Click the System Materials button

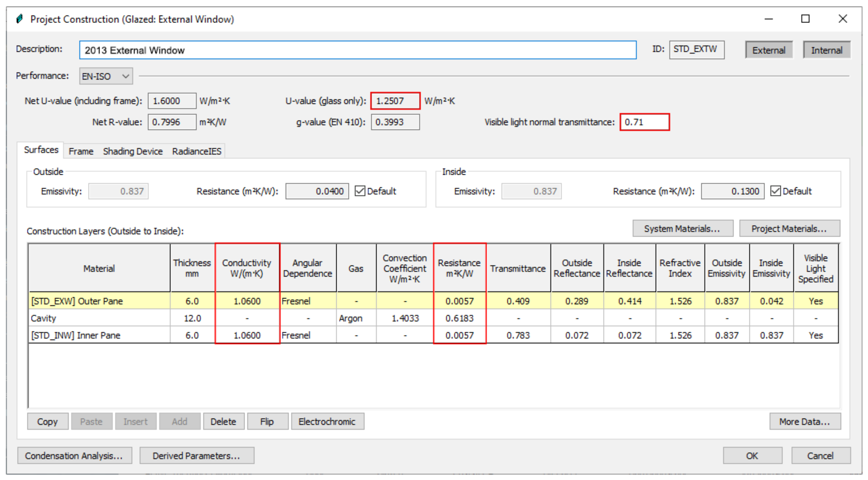682,229
